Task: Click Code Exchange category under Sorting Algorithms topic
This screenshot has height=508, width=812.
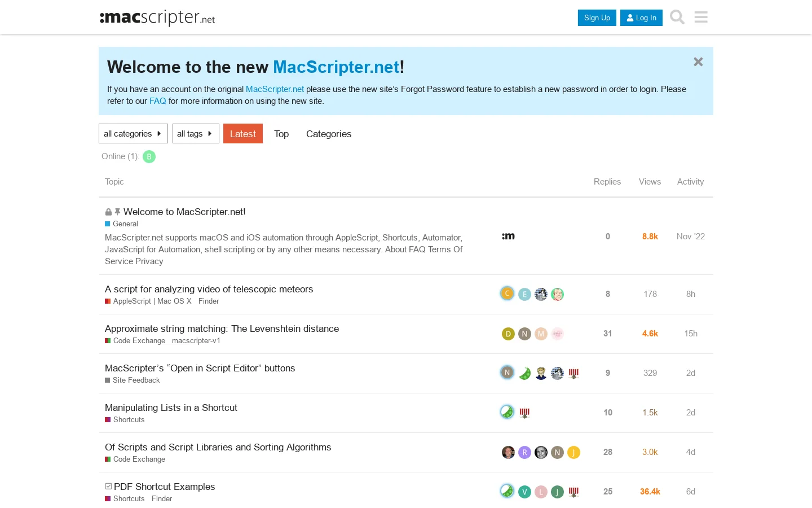Action: point(135,459)
